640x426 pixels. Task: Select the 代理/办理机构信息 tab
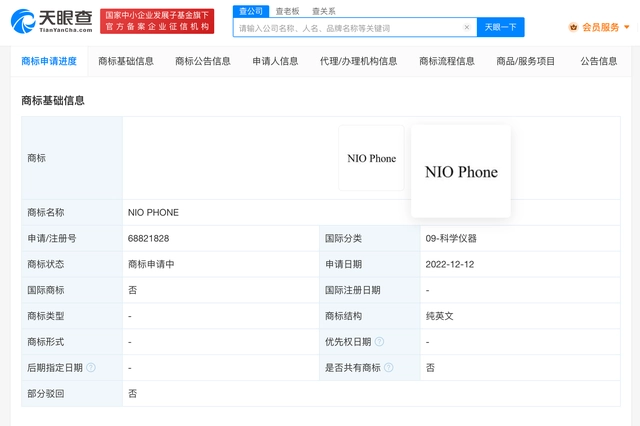click(x=358, y=61)
